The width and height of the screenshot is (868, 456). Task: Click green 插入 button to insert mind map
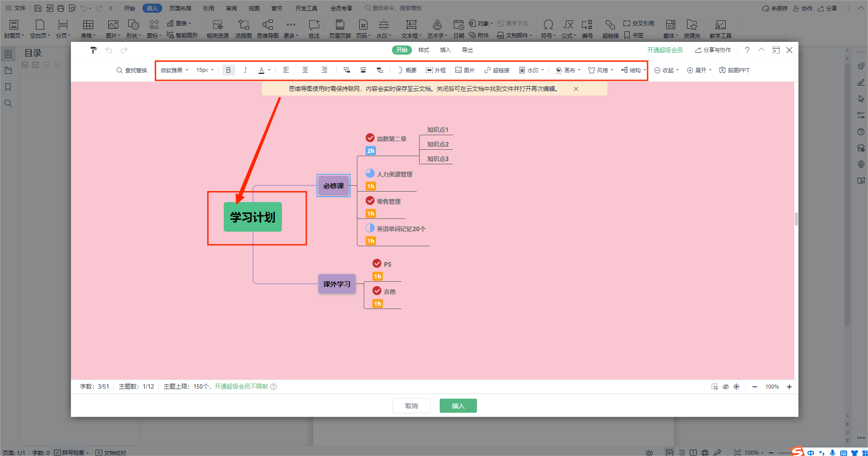458,406
